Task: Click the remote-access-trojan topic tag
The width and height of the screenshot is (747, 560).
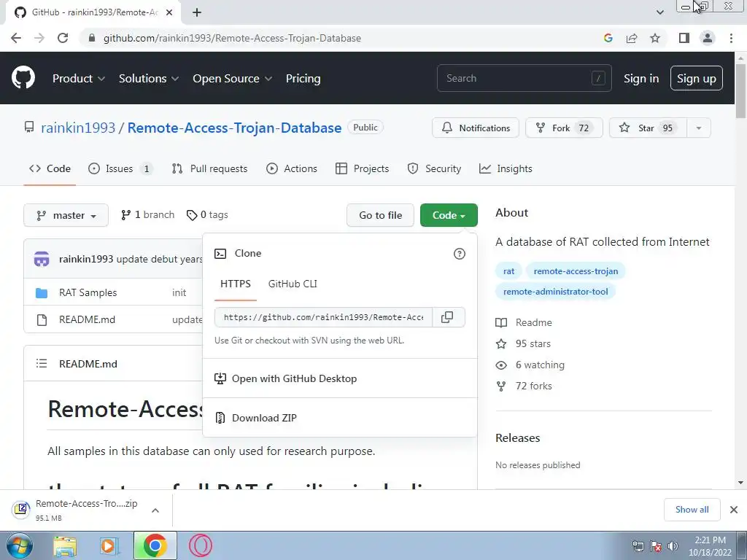Action: click(x=576, y=271)
